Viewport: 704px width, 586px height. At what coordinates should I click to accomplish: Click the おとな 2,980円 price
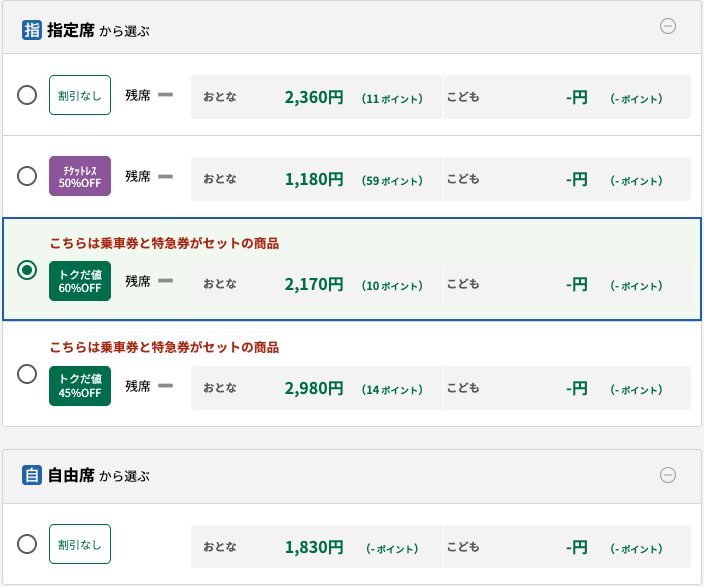pos(314,387)
